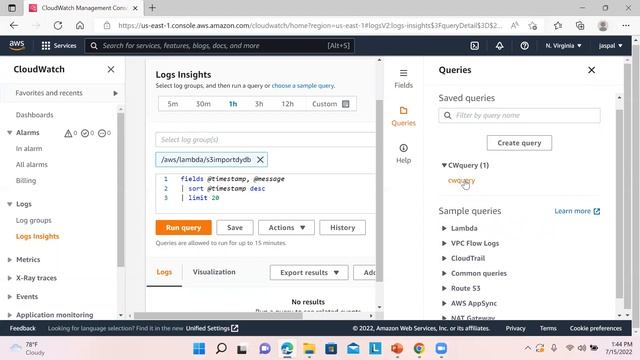Select the 1h time range
The image size is (640, 360).
point(233,104)
